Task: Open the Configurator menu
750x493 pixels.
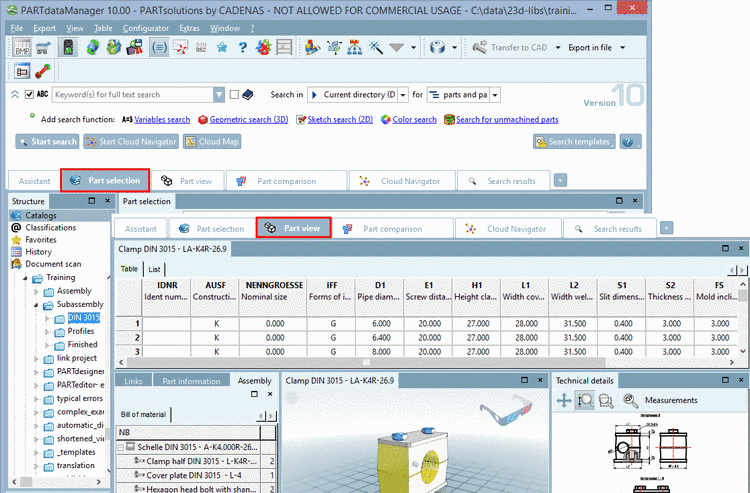Action: pyautogui.click(x=145, y=28)
